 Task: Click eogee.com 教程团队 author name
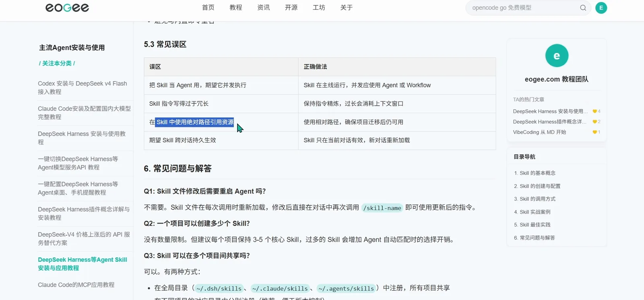(x=557, y=79)
